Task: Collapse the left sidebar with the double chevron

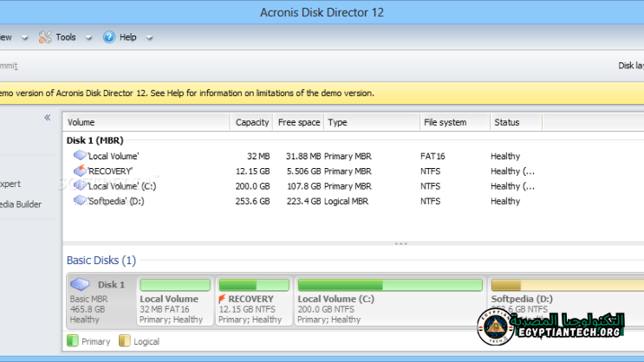Action: 48,118
